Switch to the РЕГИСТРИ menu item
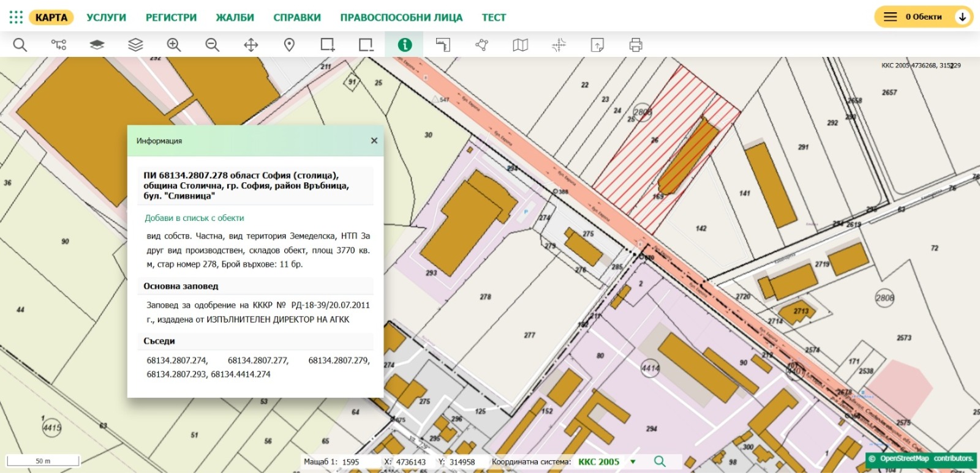 171,18
